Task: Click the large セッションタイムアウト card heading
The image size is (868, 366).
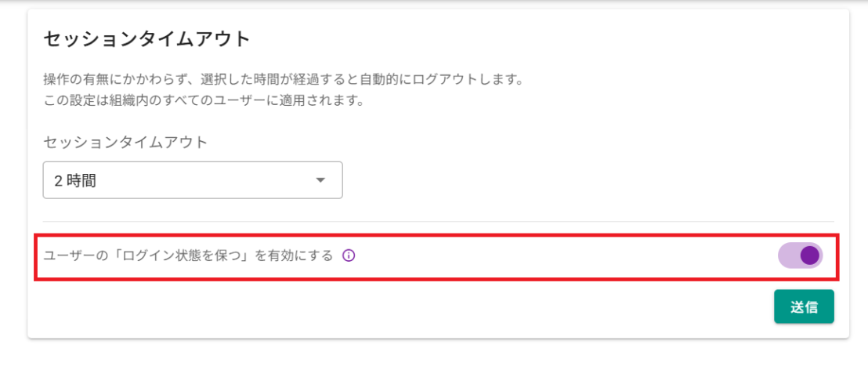Action: 146,38
